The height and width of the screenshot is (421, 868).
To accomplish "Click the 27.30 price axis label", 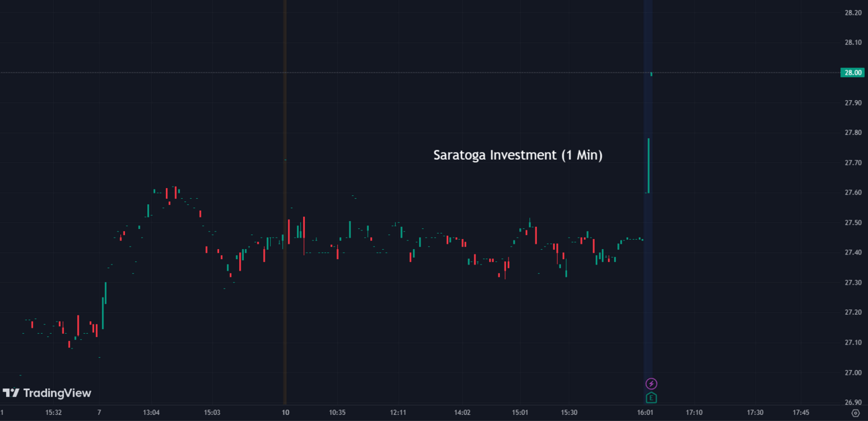I will [x=853, y=283].
